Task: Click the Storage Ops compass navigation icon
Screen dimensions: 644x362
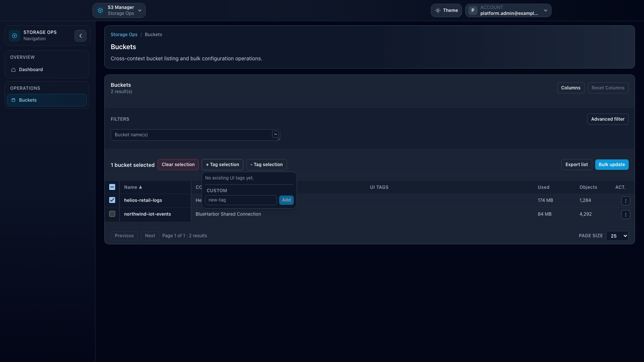Action: (14, 35)
